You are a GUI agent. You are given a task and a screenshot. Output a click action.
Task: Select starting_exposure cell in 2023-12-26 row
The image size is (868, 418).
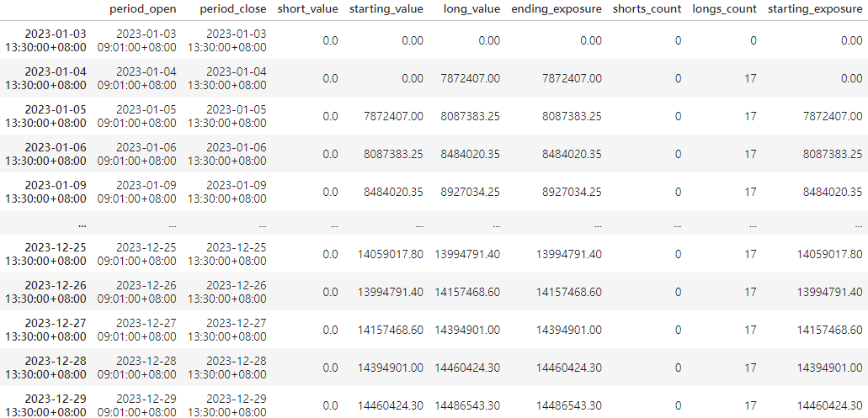pos(831,292)
